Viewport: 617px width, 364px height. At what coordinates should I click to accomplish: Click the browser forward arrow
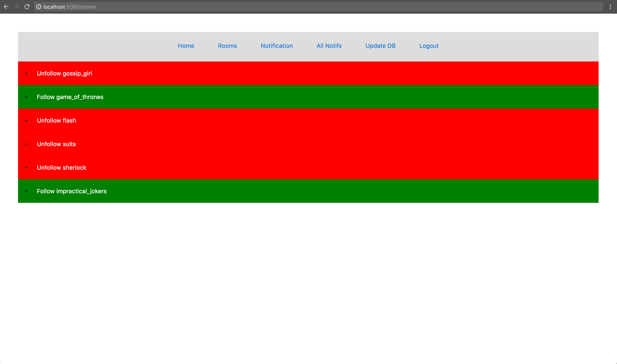click(17, 7)
